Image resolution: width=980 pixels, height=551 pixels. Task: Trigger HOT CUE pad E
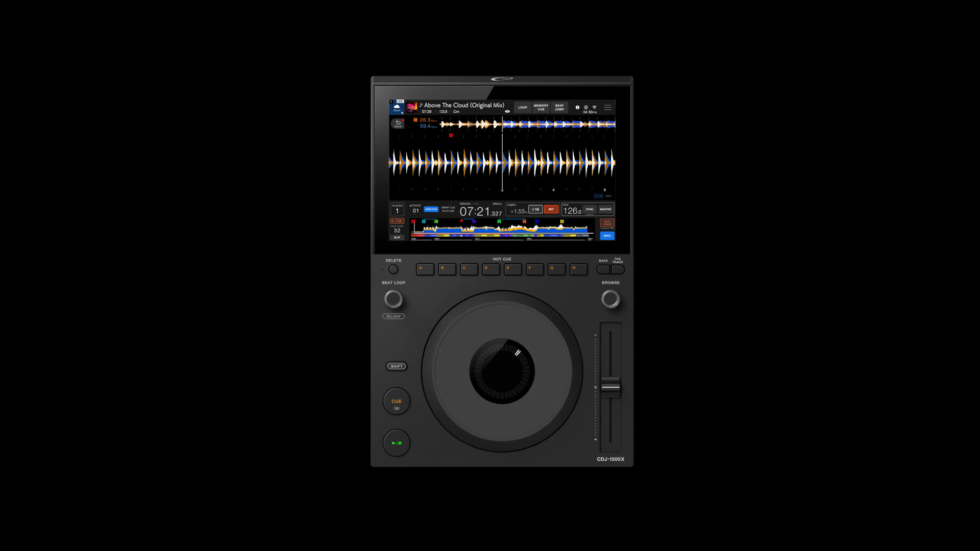pos(513,269)
